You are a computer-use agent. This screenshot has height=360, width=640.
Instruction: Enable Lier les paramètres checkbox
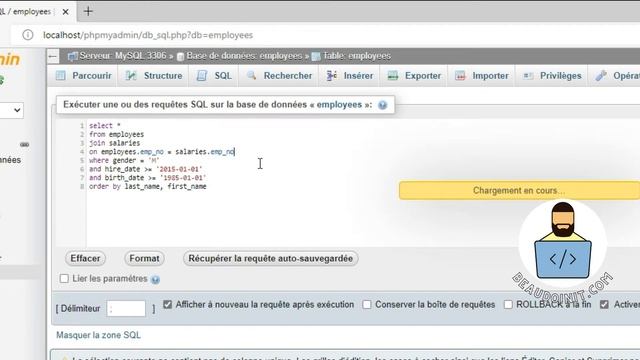64,278
